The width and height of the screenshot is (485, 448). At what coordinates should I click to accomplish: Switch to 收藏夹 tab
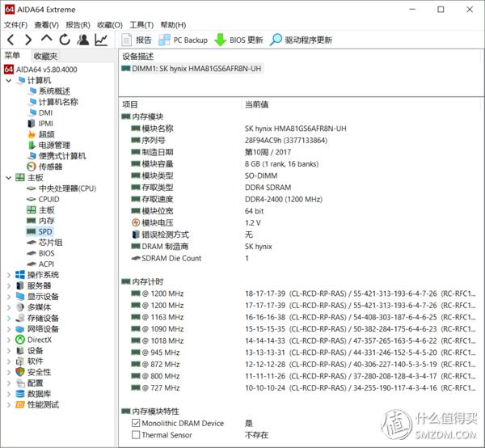click(x=45, y=56)
